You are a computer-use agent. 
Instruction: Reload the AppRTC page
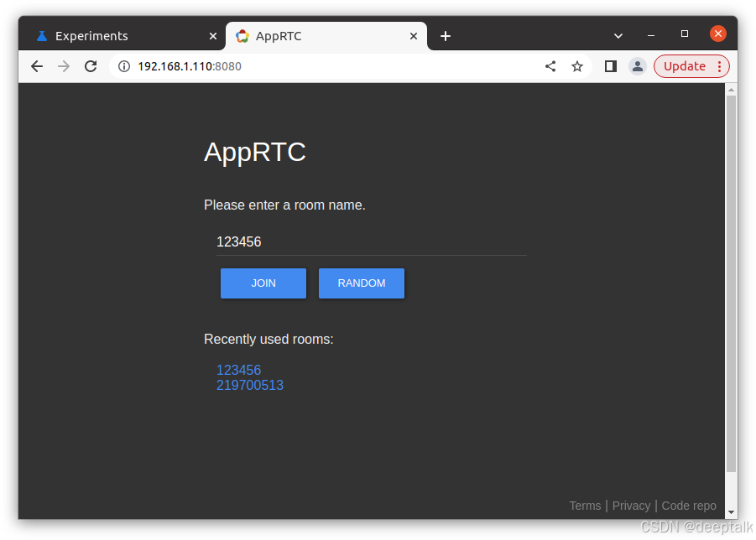[91, 66]
